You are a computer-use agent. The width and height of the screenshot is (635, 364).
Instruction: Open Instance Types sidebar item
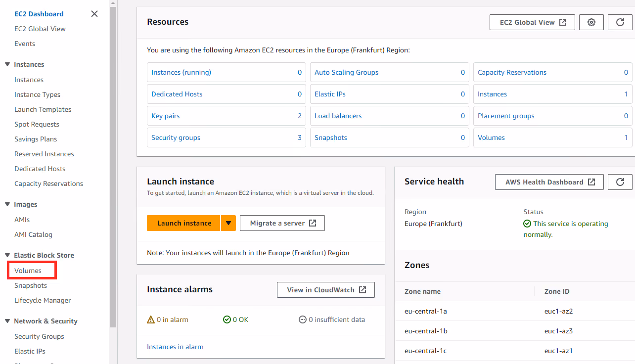tap(37, 94)
